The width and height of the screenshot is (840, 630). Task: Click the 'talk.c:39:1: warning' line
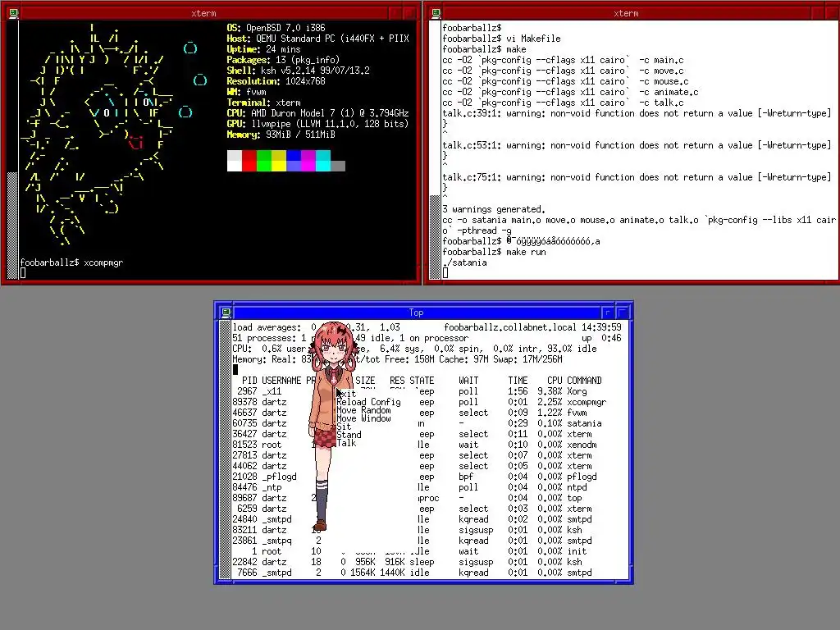tap(637, 113)
